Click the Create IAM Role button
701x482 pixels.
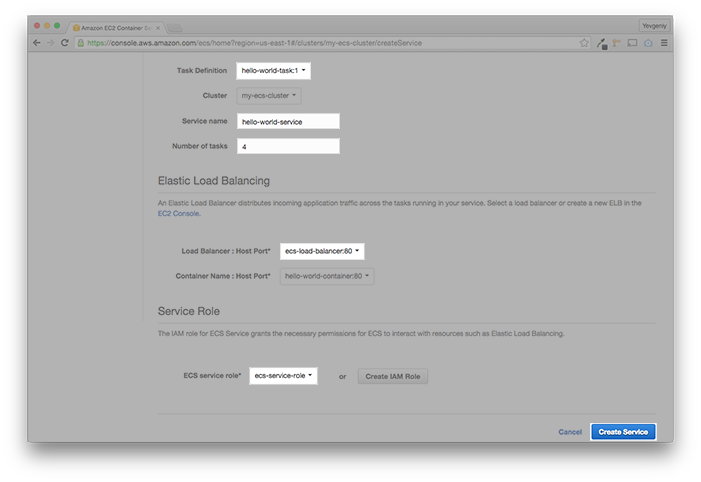[393, 376]
